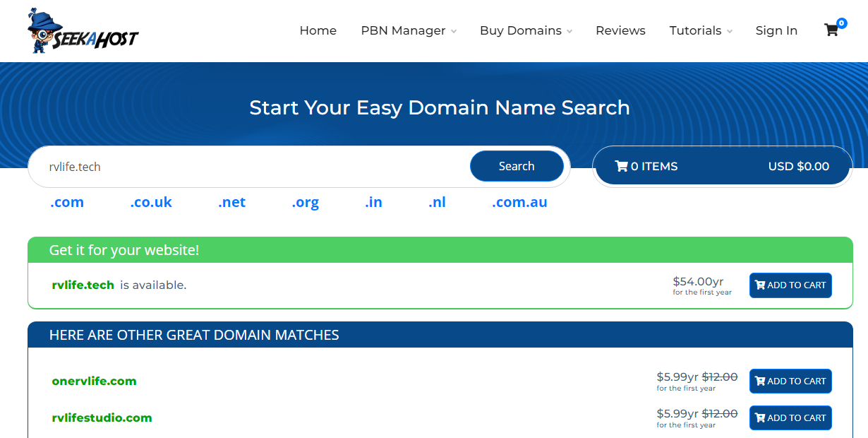Open the Reviews page
This screenshot has height=438, width=868.
click(x=620, y=31)
